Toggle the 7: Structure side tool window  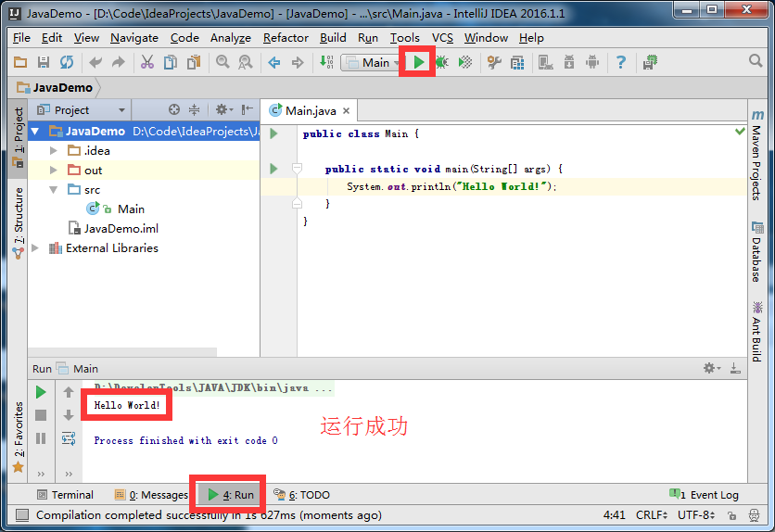click(19, 222)
